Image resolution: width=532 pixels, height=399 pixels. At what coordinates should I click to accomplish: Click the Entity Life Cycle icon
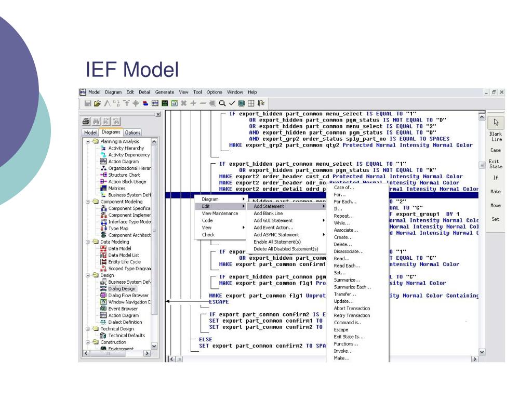103,262
